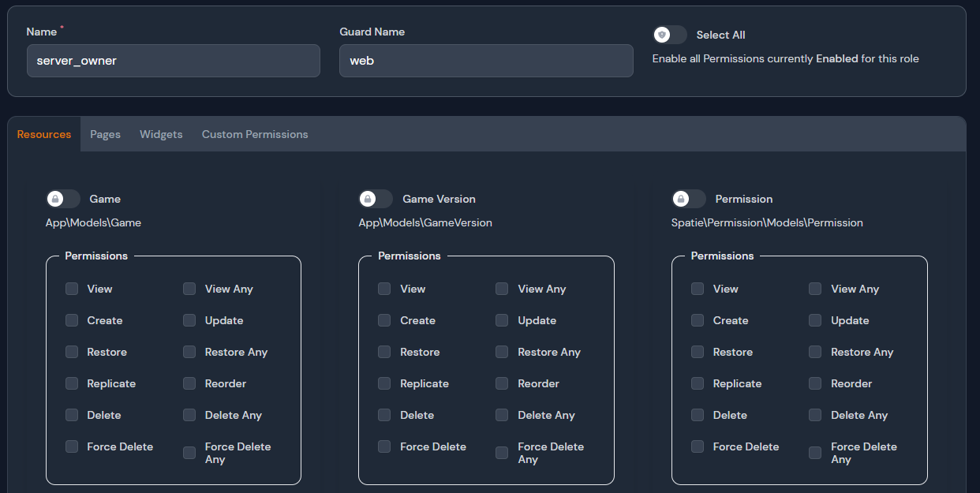Viewport: 980px width, 493px height.
Task: Enable Restore Any for Game Version
Action: [502, 352]
